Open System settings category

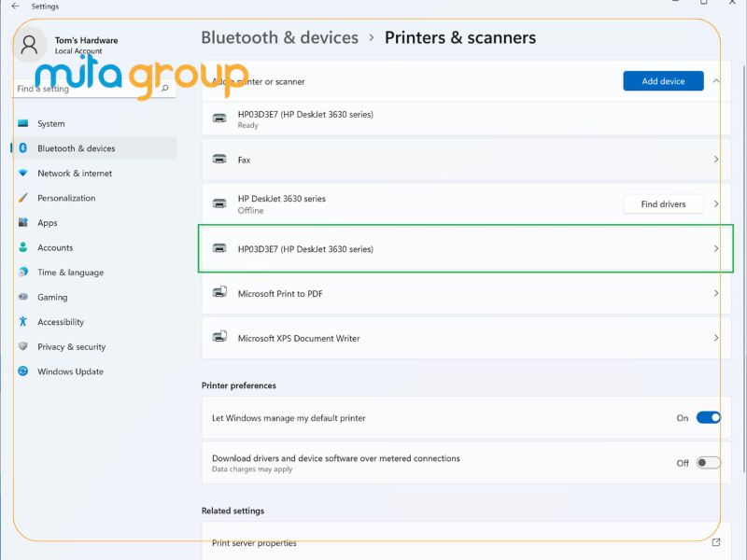[x=93, y=123]
